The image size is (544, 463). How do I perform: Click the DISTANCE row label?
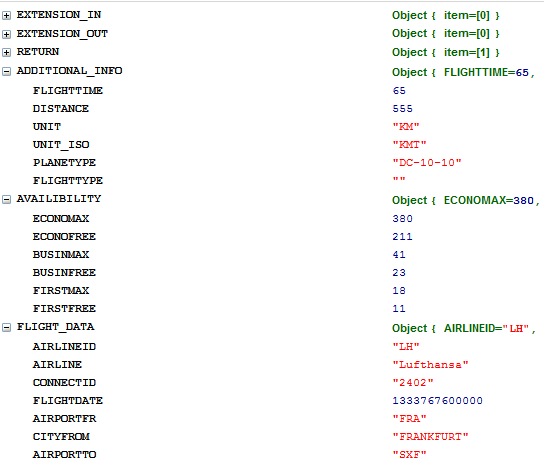(61, 109)
